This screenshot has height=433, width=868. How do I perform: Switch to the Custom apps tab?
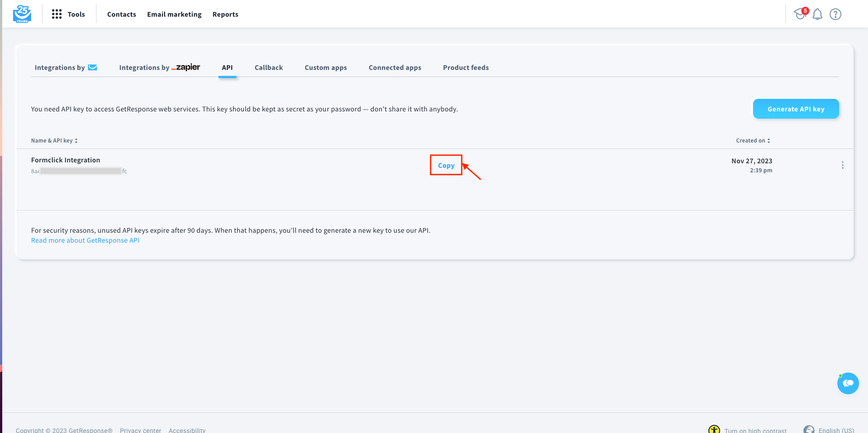pos(326,68)
